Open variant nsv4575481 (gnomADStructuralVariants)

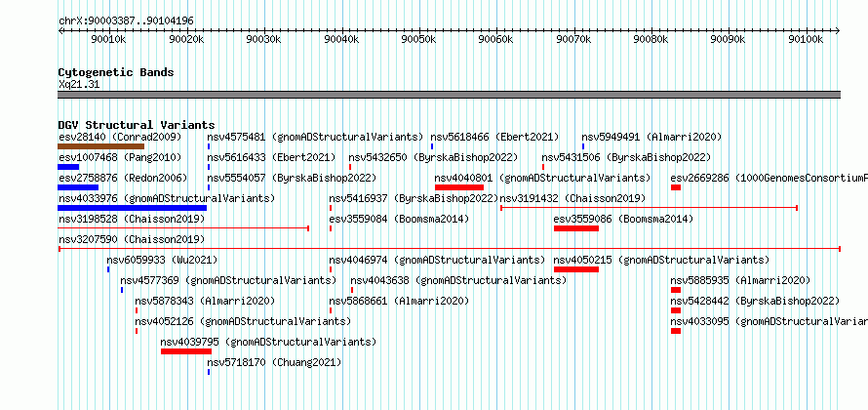click(x=315, y=137)
